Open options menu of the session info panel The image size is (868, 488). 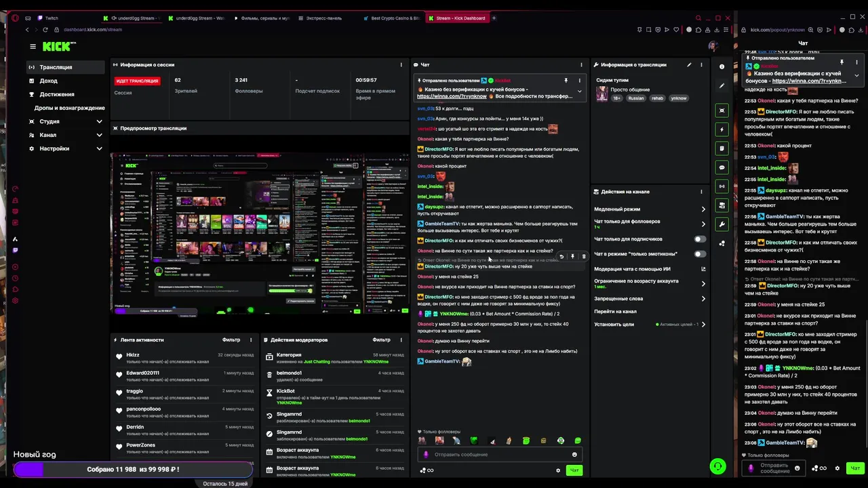point(401,65)
